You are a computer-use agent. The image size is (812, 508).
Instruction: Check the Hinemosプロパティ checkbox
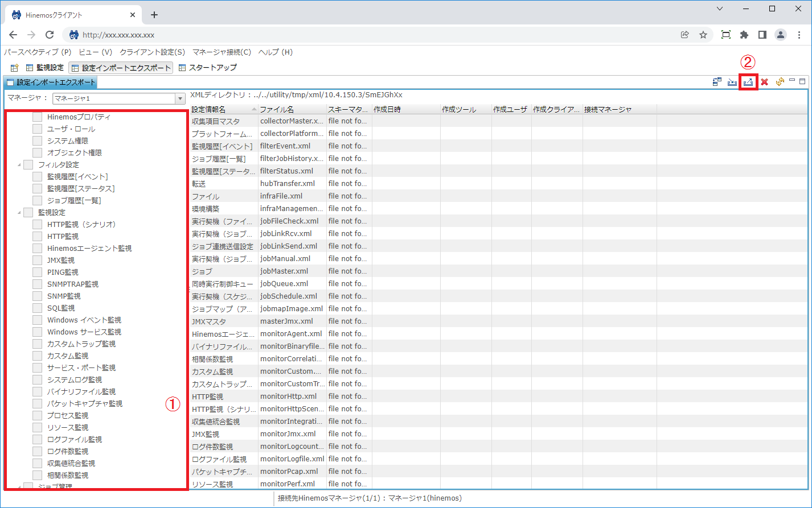pyautogui.click(x=37, y=117)
